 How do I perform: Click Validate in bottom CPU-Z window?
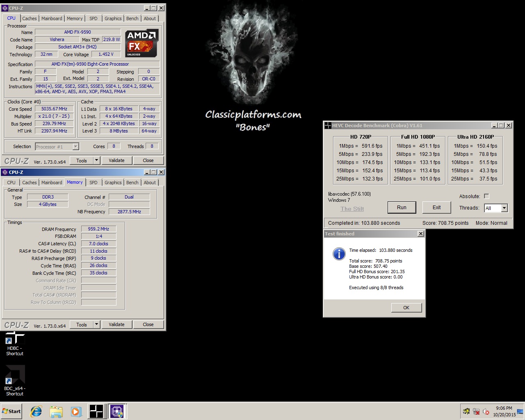click(116, 324)
